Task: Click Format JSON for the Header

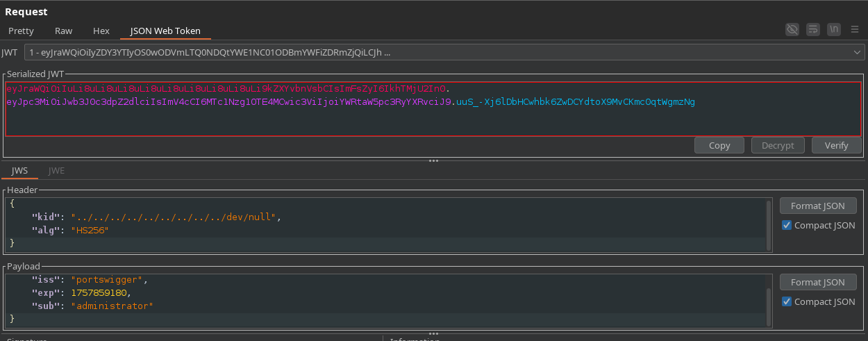Action: coord(817,206)
